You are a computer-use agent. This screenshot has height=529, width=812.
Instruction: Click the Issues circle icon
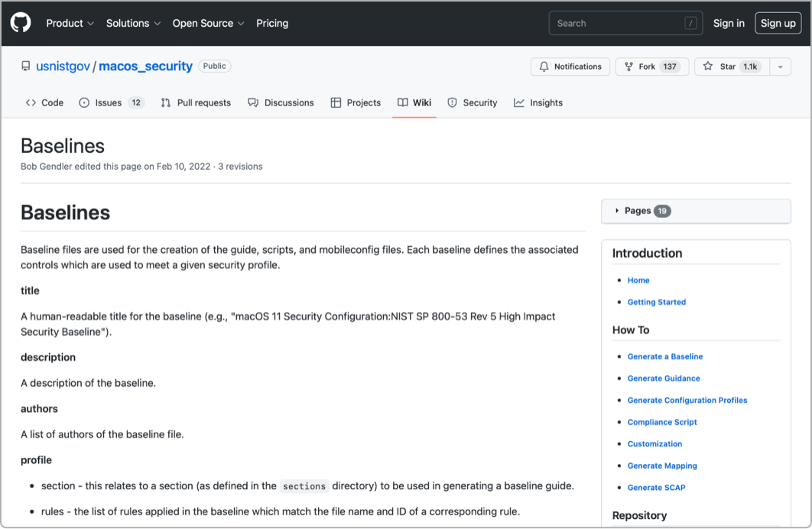[x=84, y=102]
